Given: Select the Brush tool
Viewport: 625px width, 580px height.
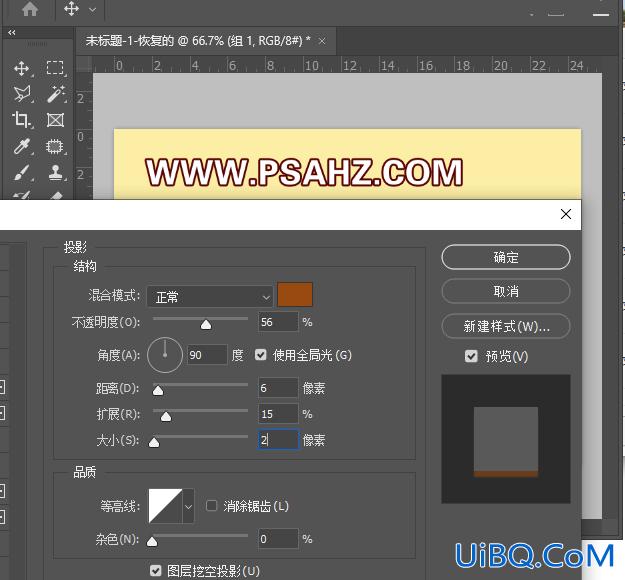Looking at the screenshot, I should [22, 173].
